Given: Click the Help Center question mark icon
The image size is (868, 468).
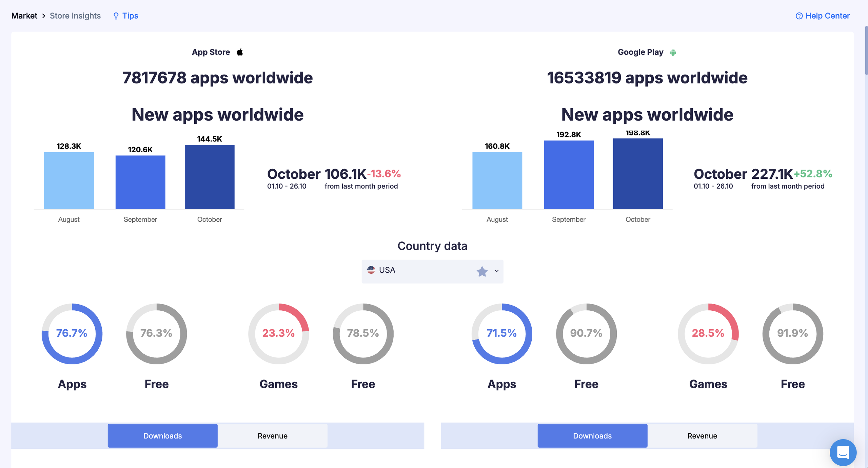Looking at the screenshot, I should (799, 16).
